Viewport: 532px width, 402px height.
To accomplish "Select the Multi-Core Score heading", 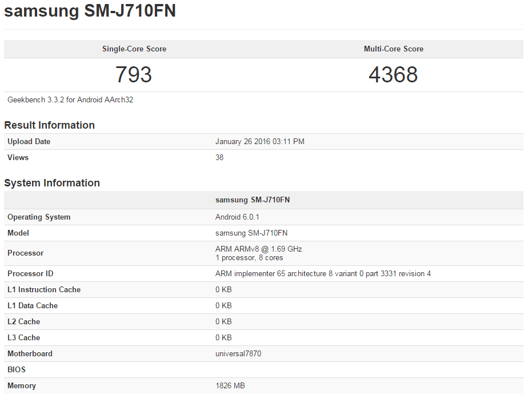I will tap(394, 49).
